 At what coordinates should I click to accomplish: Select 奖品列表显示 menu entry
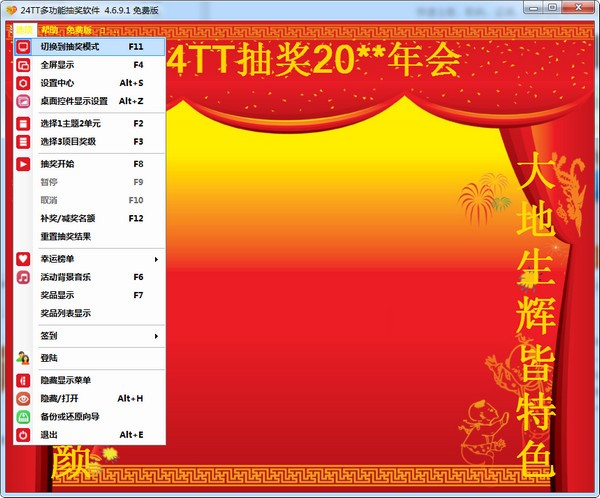tap(90, 313)
